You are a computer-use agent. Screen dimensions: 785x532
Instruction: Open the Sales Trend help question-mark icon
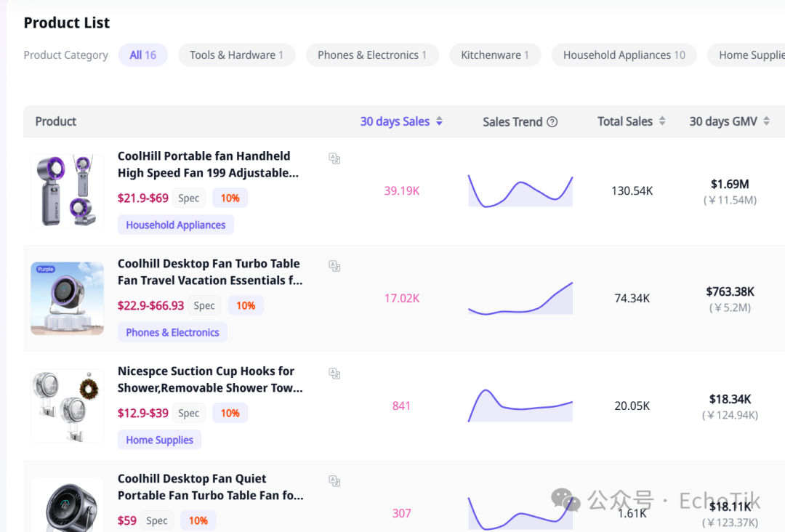point(552,121)
